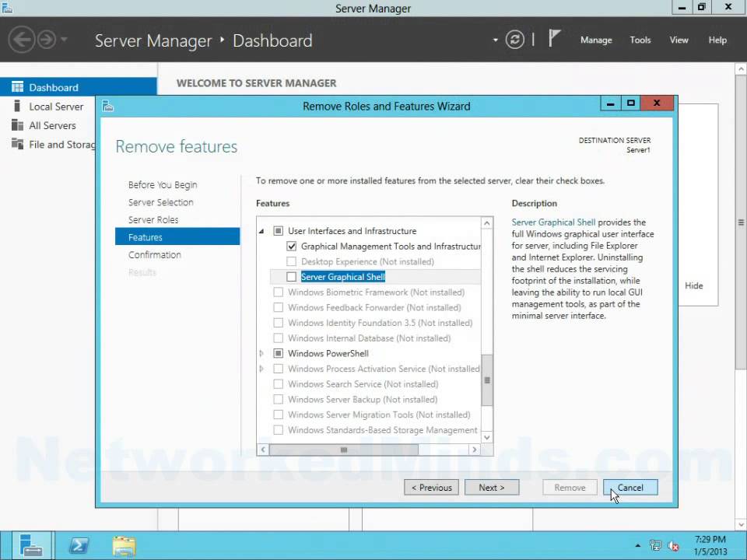Viewport: 747px width, 560px height.
Task: Toggle the Server Graphical Shell checkbox
Action: pos(292,277)
